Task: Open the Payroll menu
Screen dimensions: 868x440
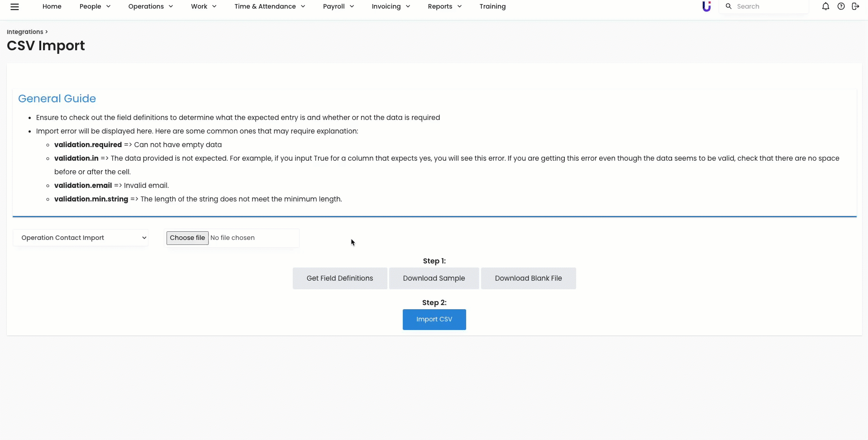Action: (338, 6)
